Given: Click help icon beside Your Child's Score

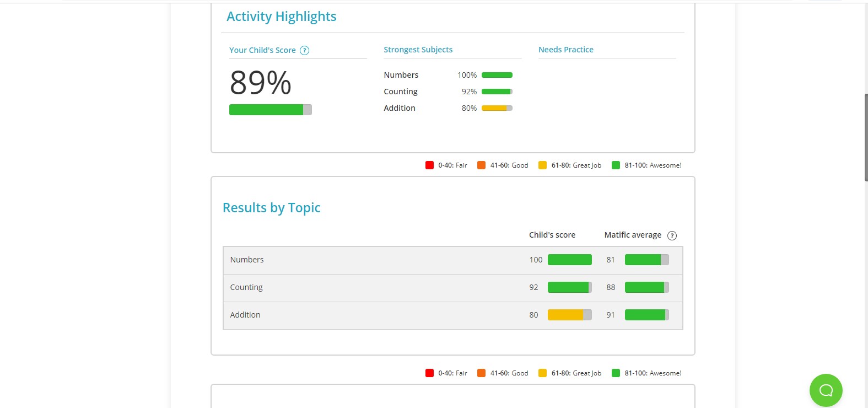Looking at the screenshot, I should point(304,50).
